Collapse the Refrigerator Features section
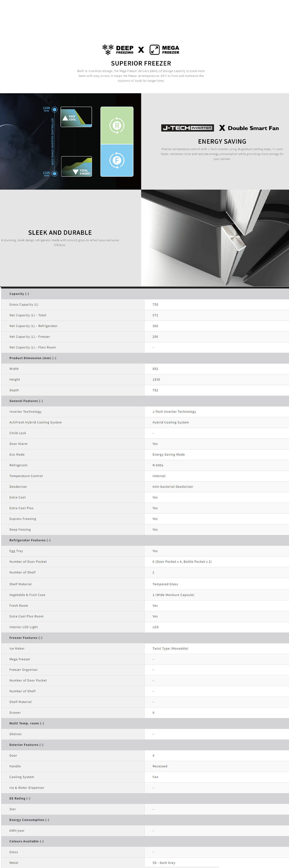 (30, 540)
